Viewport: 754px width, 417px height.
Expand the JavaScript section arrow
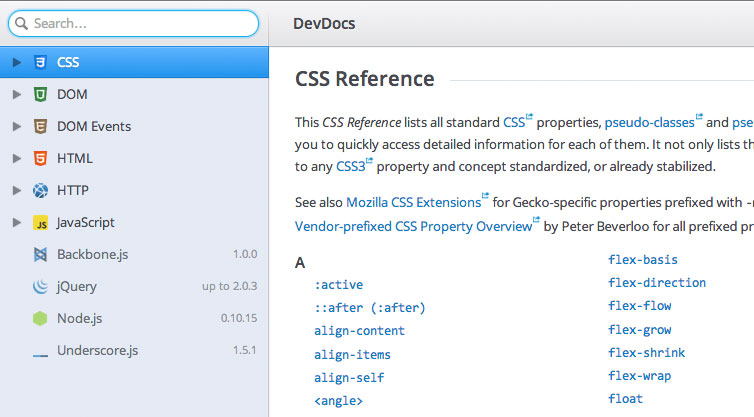tap(16, 223)
